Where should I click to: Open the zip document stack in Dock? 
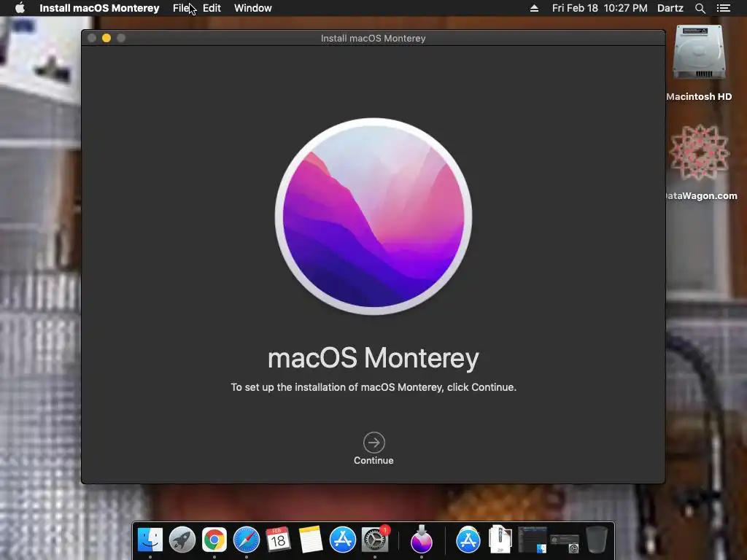click(x=500, y=540)
